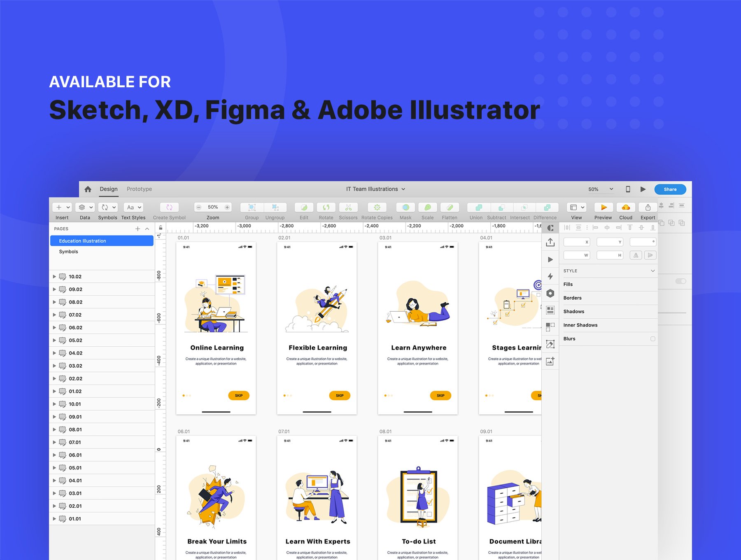This screenshot has height=560, width=741.
Task: Open the Preview play icon in toolbar
Action: coord(604,207)
